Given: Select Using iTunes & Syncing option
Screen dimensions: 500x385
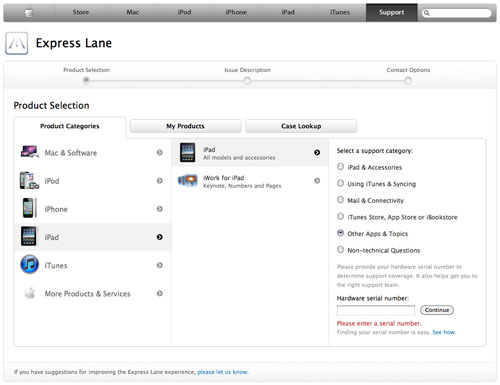Looking at the screenshot, I should [340, 183].
